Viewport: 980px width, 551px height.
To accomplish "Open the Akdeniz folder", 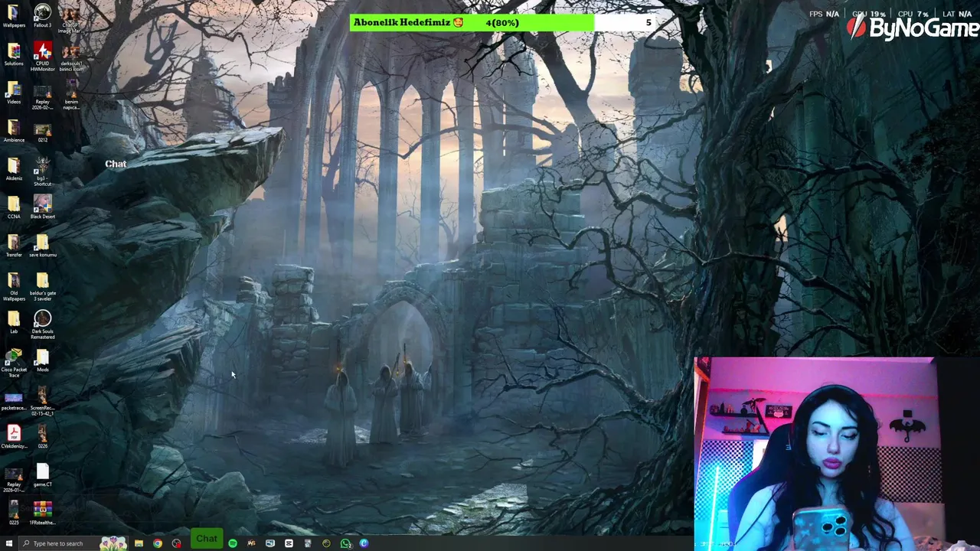I will (14, 169).
